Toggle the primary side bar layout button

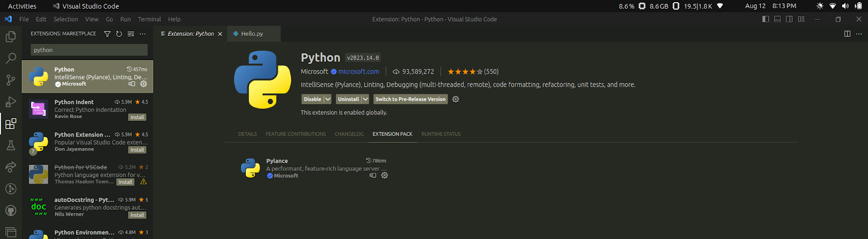pyautogui.click(x=765, y=19)
